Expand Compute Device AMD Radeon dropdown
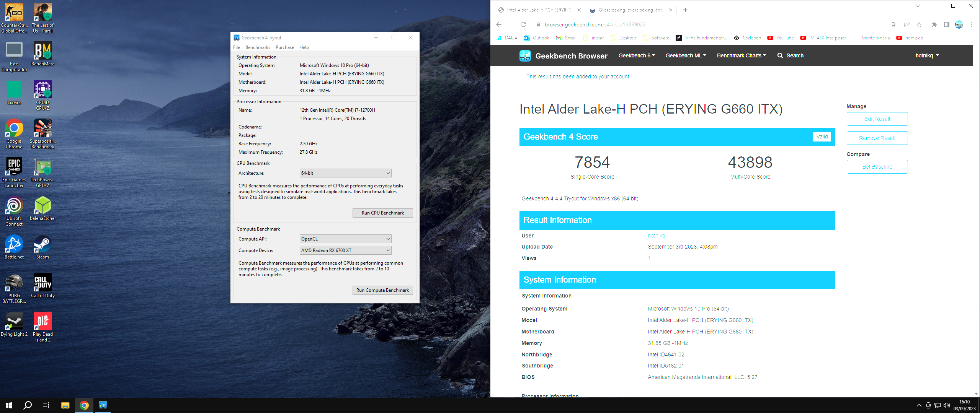This screenshot has width=980, height=413. click(345, 250)
